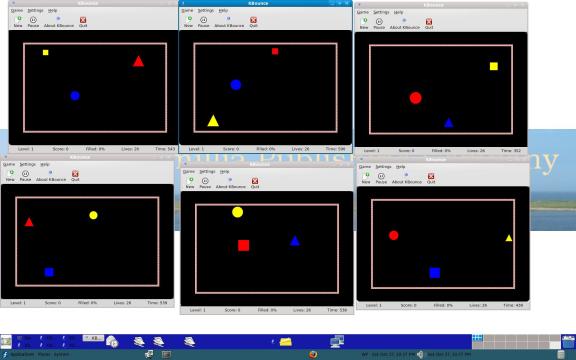Click Filled percentage in window with red triangle and yellow circle

[87, 303]
